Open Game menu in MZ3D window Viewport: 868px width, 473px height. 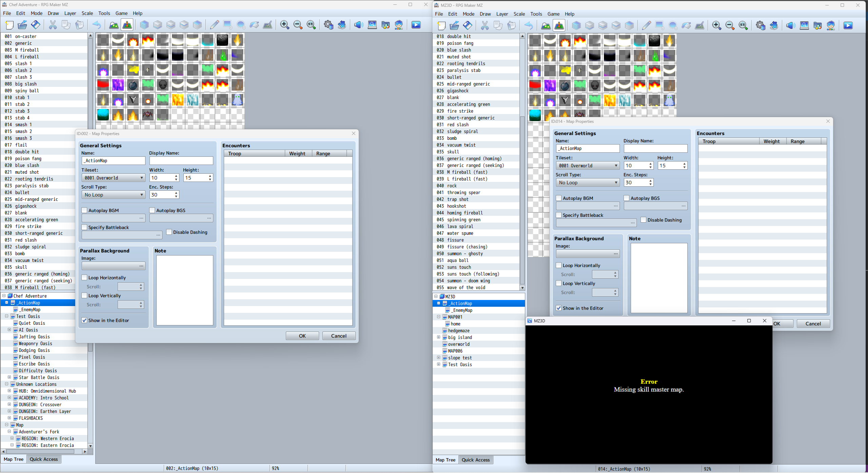pyautogui.click(x=553, y=14)
